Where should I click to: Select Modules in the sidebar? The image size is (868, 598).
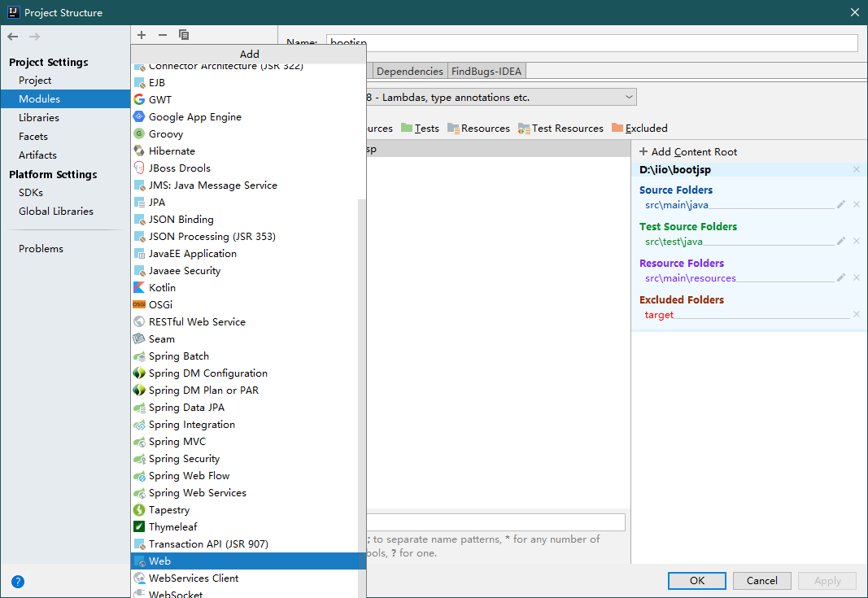point(65,98)
